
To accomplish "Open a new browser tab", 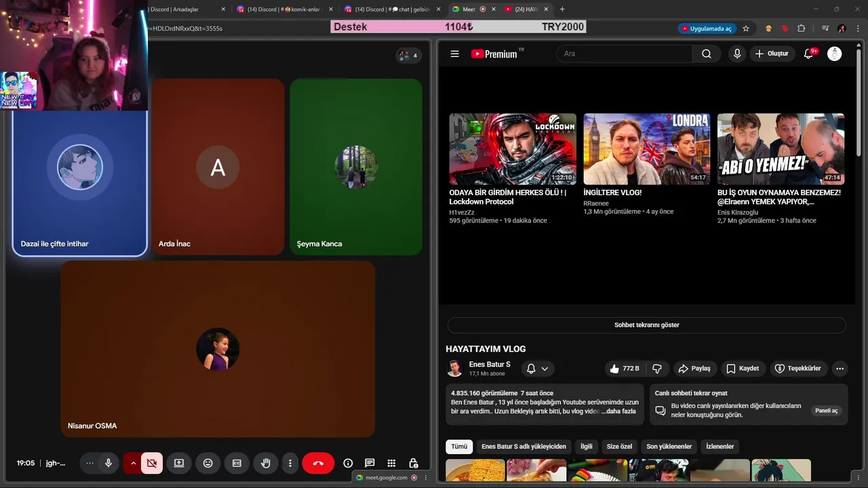I will point(562,9).
